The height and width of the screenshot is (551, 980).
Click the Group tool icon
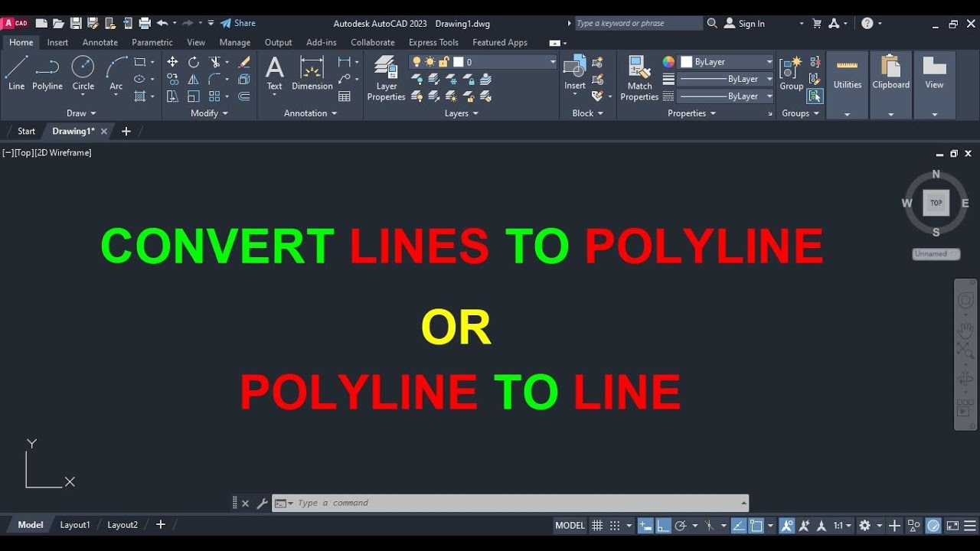point(792,73)
